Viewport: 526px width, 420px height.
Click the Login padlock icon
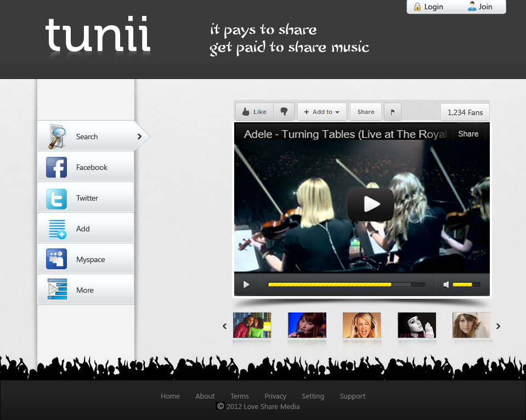[417, 7]
